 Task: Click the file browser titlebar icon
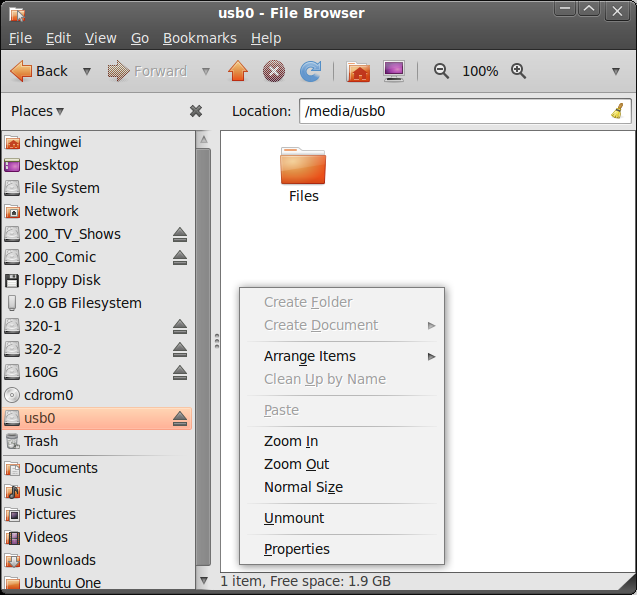(17, 14)
